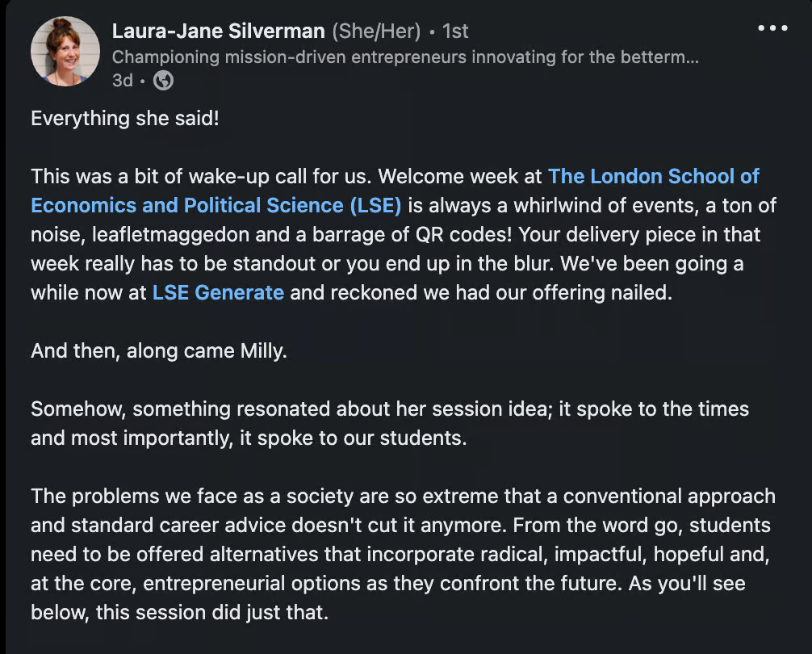Click the sentence "This was a bit of wake-up call"
The width and height of the screenshot is (812, 654).
(x=202, y=176)
